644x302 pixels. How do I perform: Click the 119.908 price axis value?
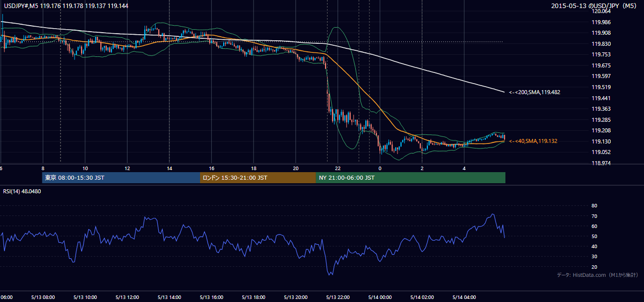tap(601, 33)
